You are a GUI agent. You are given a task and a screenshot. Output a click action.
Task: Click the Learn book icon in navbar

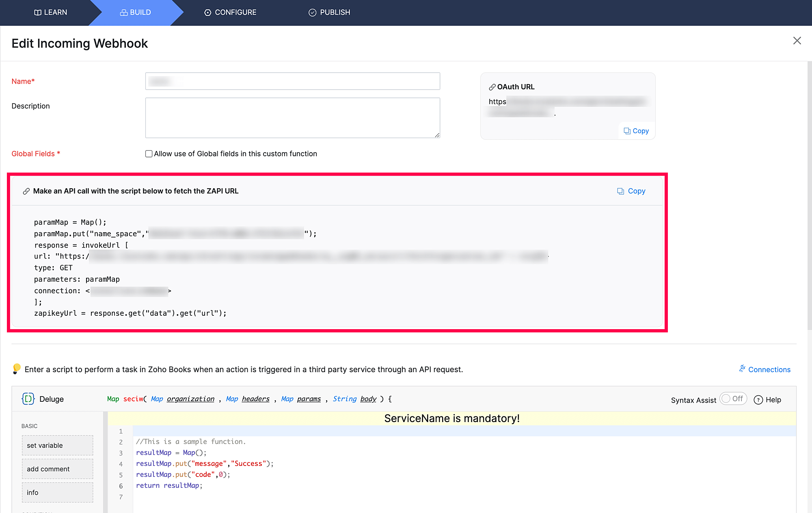click(37, 12)
